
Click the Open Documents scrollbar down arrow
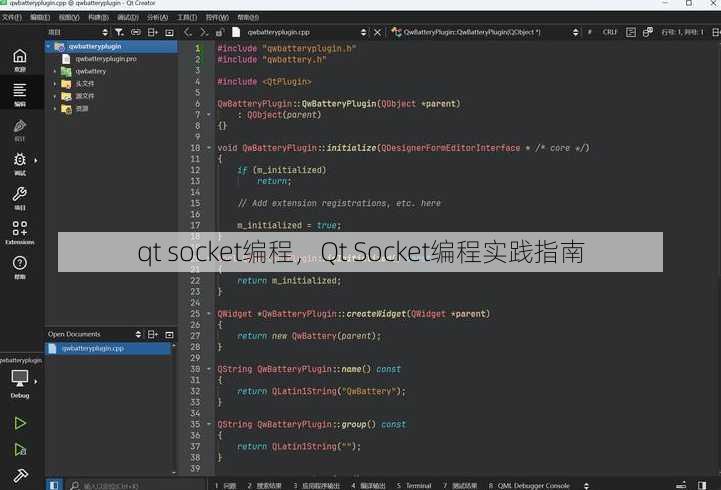click(x=174, y=473)
